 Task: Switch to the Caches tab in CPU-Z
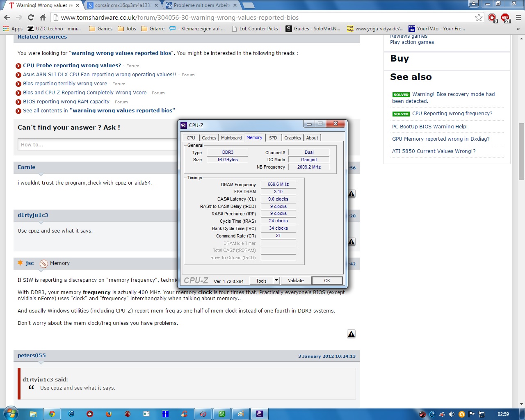click(209, 138)
